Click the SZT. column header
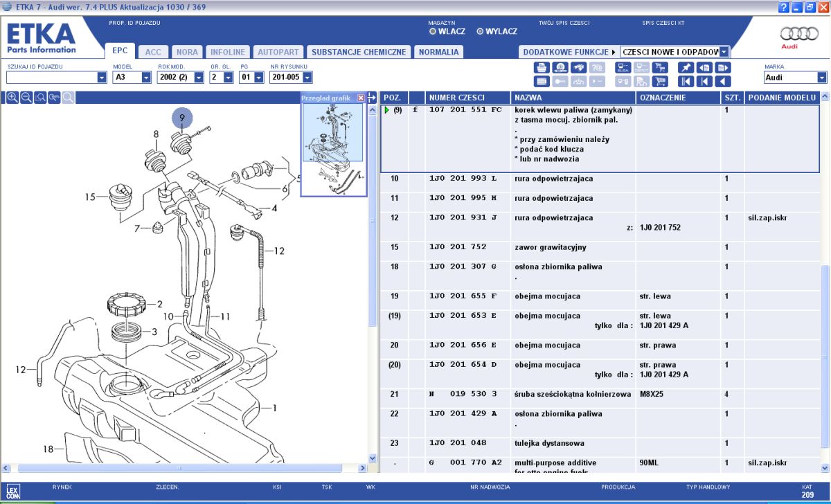 click(x=733, y=98)
